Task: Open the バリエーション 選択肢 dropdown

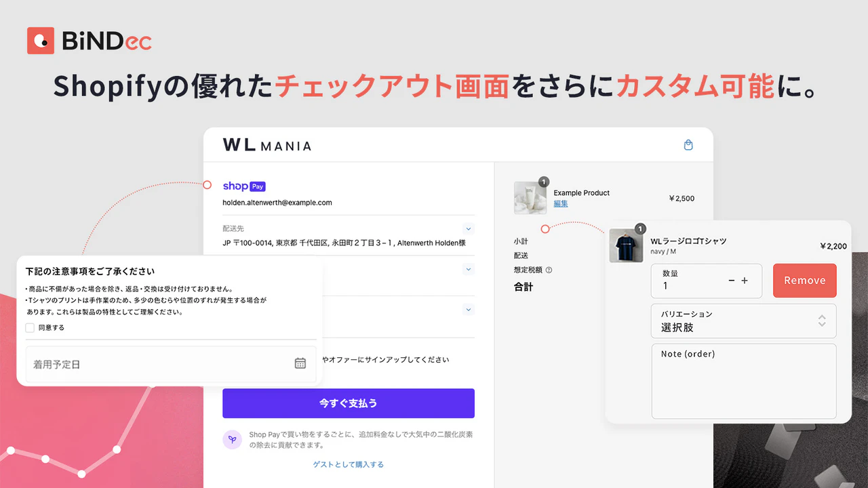Action: click(x=743, y=321)
